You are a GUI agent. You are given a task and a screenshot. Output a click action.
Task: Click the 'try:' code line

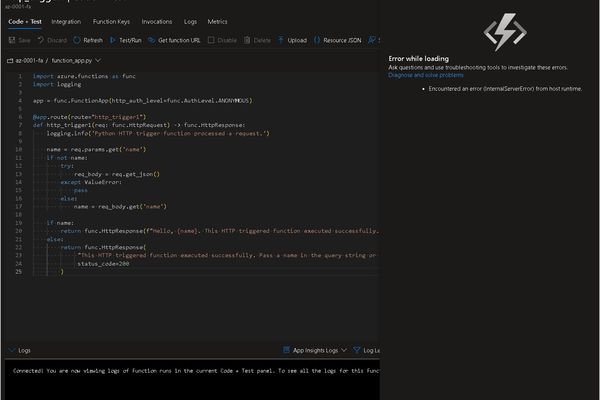pos(67,166)
